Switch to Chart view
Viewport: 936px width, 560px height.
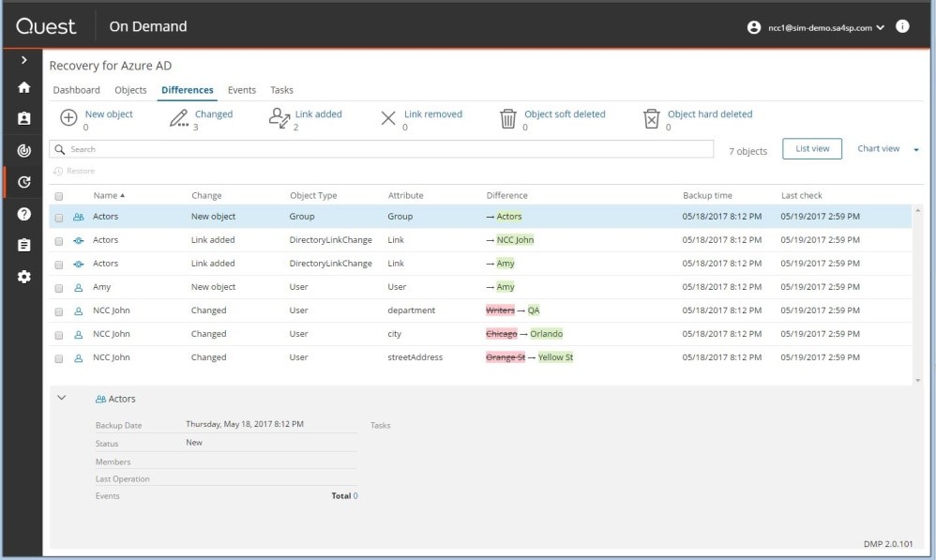pyautogui.click(x=879, y=149)
